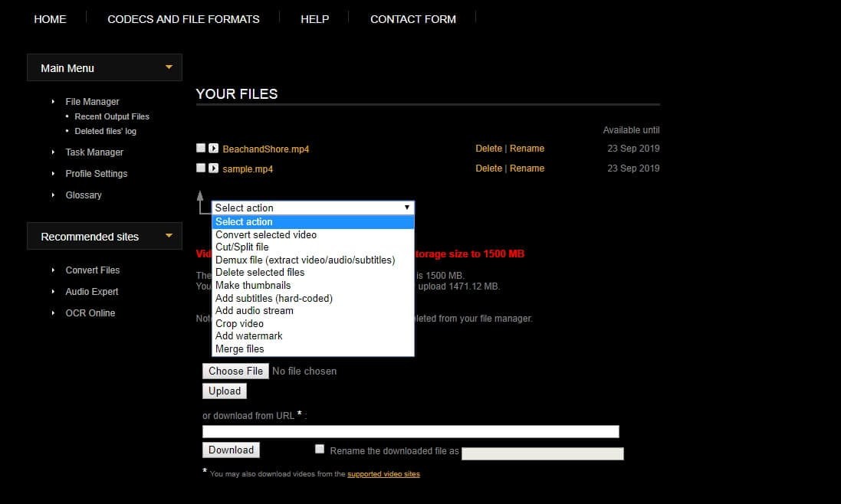Click the Upload button

click(x=224, y=391)
